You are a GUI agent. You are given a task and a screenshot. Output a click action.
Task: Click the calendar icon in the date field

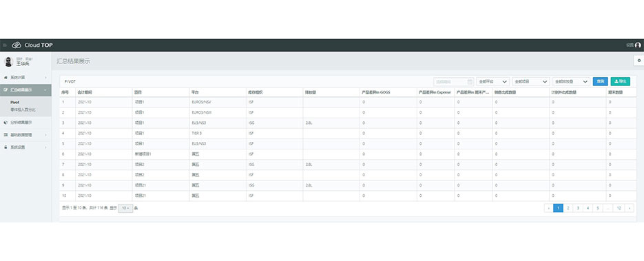pyautogui.click(x=470, y=82)
